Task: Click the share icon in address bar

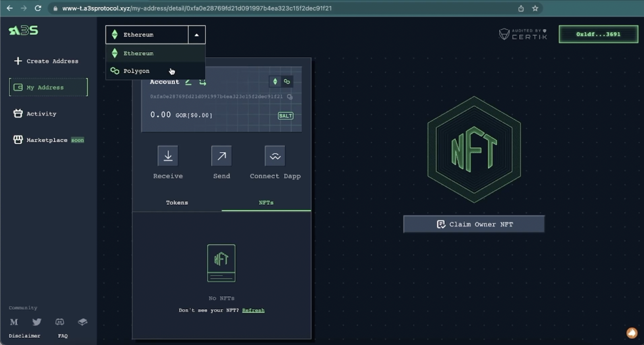Action: [x=521, y=8]
